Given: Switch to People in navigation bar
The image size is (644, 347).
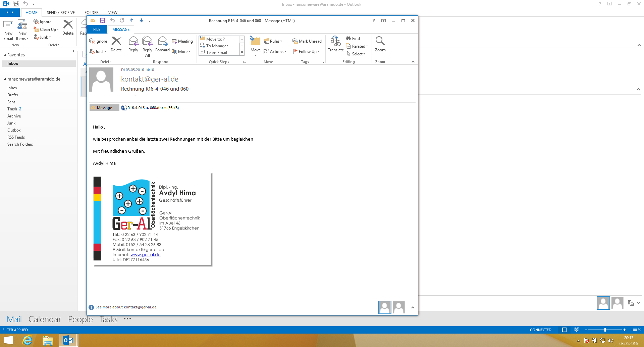Looking at the screenshot, I should click(80, 319).
